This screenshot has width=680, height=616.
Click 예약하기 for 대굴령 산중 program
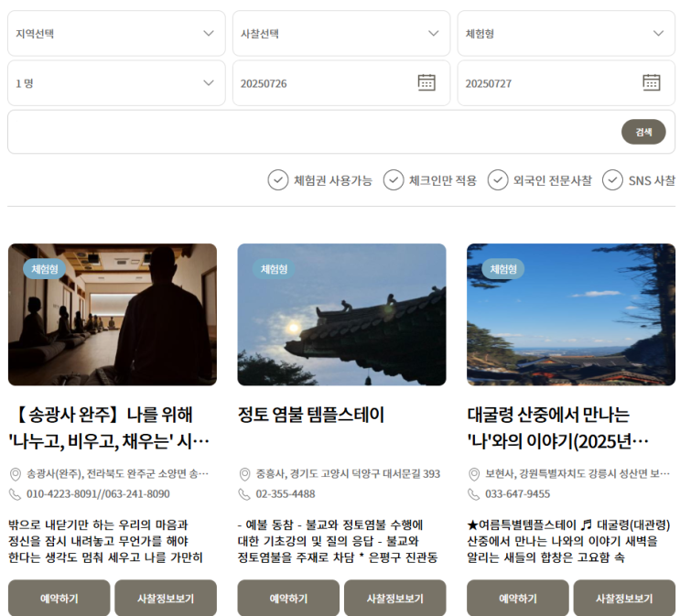point(518,599)
